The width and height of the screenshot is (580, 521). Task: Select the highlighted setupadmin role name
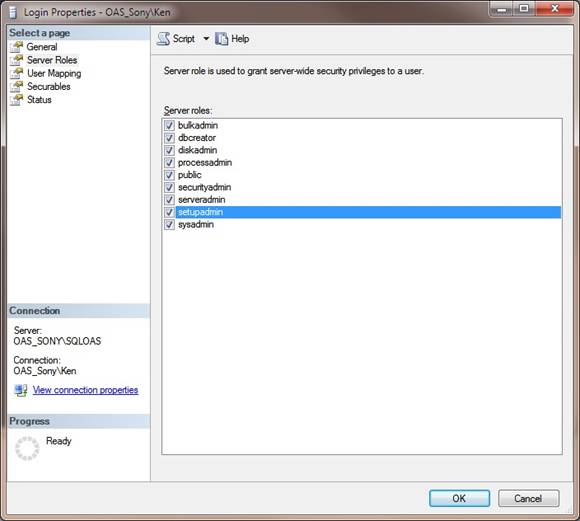click(x=200, y=212)
